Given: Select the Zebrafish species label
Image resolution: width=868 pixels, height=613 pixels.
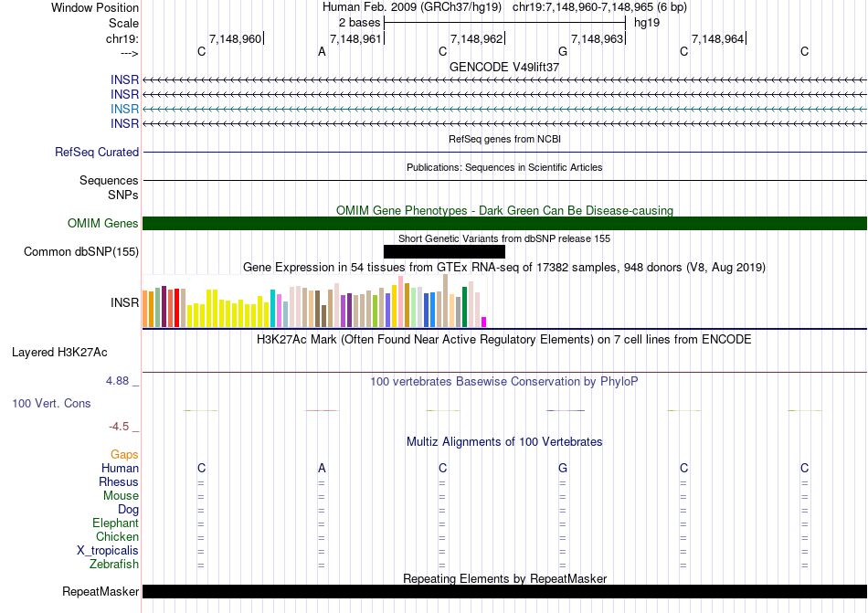Looking at the screenshot, I should [114, 565].
